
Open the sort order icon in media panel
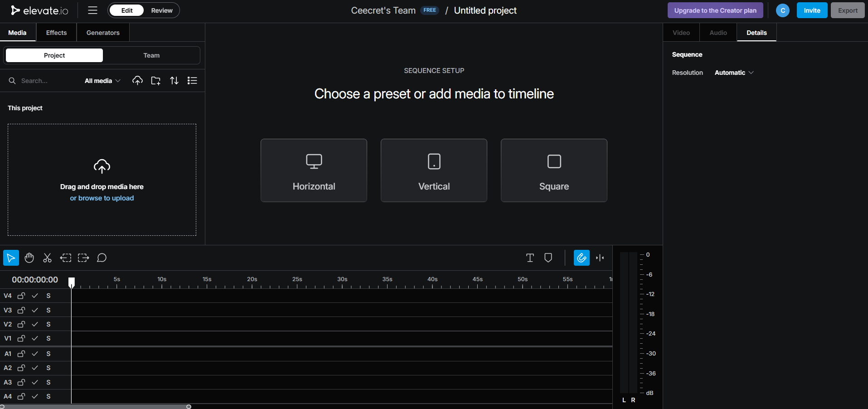coord(174,80)
